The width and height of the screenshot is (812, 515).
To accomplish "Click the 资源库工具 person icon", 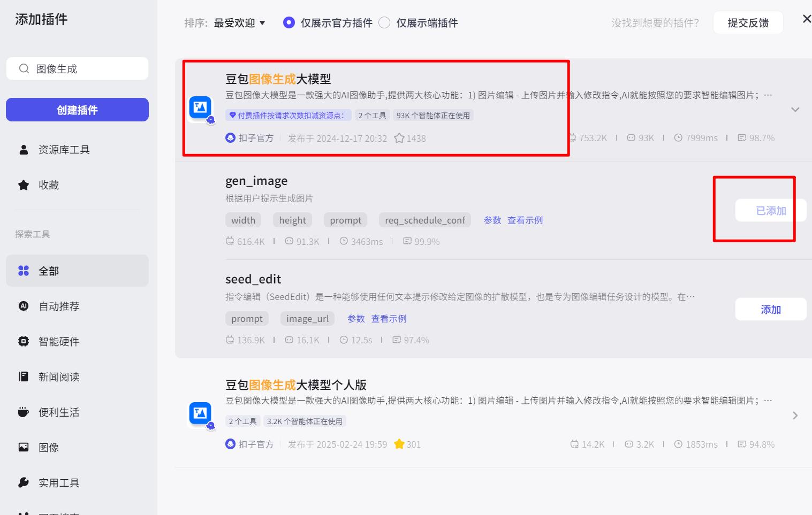I will pos(24,150).
